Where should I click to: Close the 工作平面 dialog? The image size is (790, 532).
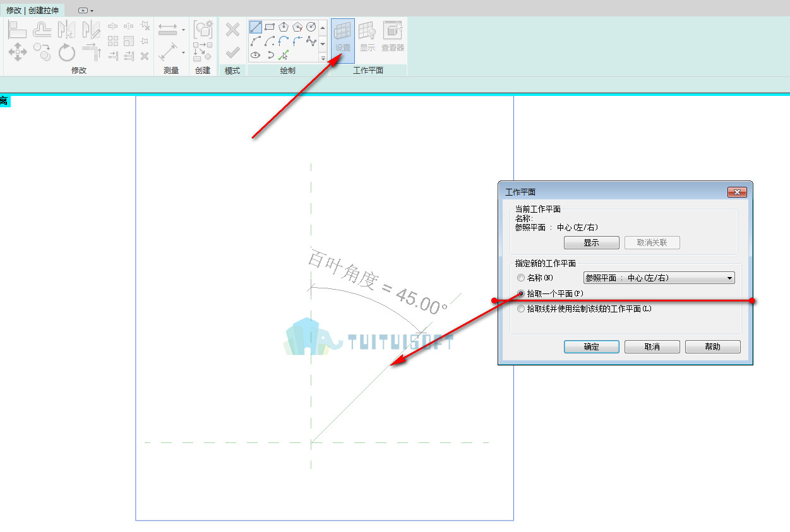(737, 192)
